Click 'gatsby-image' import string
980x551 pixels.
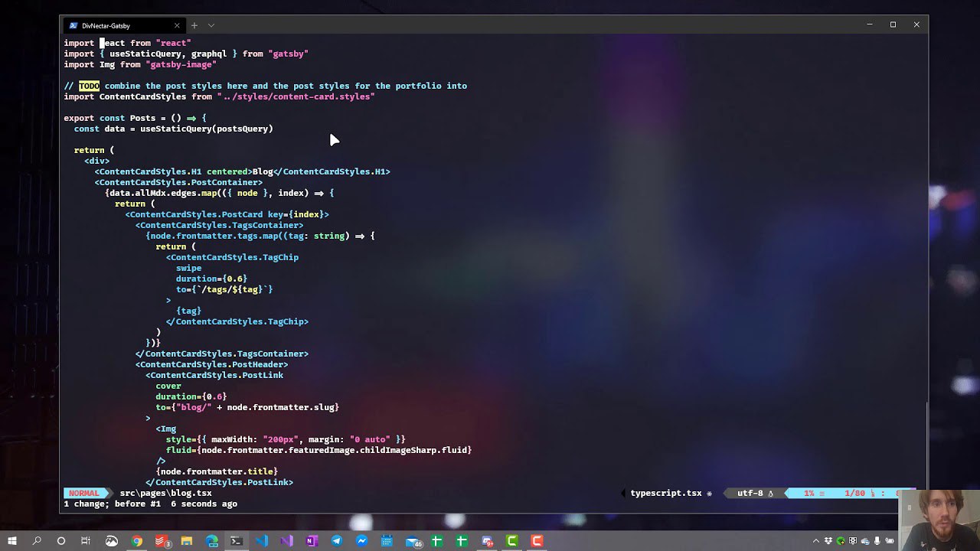(x=181, y=64)
